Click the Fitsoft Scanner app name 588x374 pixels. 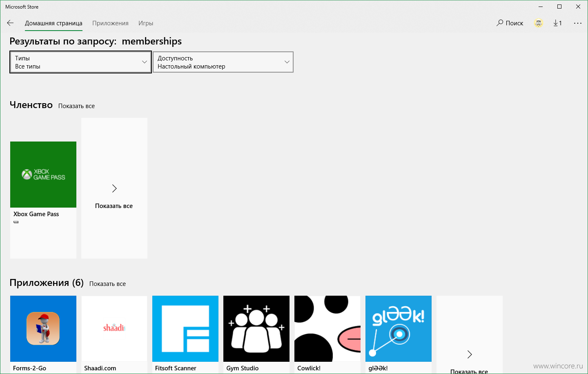point(176,368)
